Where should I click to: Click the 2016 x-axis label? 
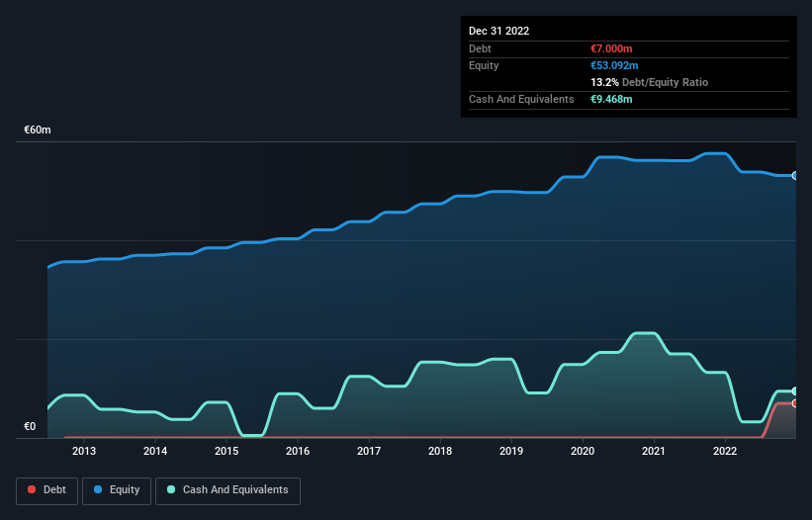[x=298, y=451]
